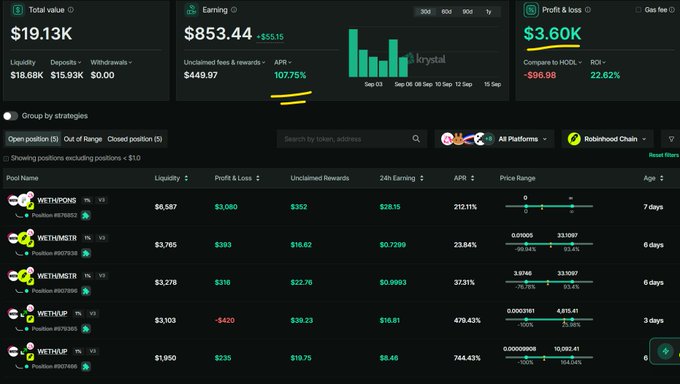Open Unclaimed fees & rewards dropdown

tap(224, 62)
